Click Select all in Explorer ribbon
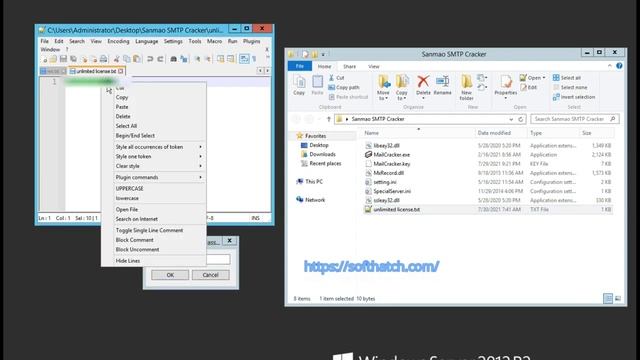 click(567, 78)
